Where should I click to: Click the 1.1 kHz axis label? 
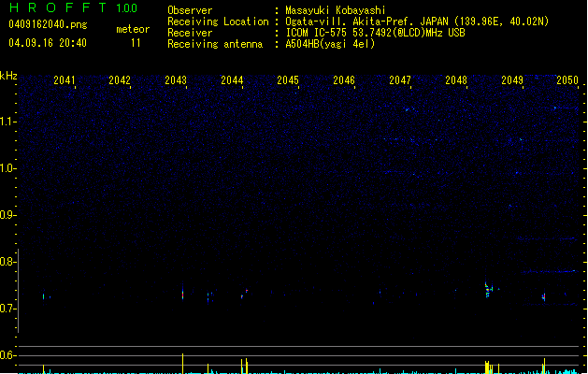pos(7,122)
